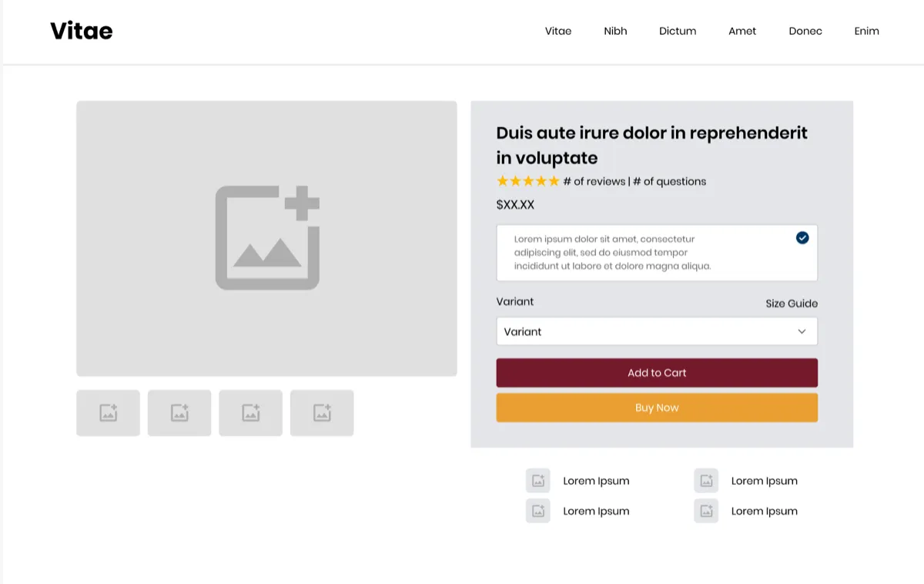Viewport: 924px width, 584px height.
Task: Click the bottom-left Lorem Ipsum feature icon
Action: click(x=538, y=511)
